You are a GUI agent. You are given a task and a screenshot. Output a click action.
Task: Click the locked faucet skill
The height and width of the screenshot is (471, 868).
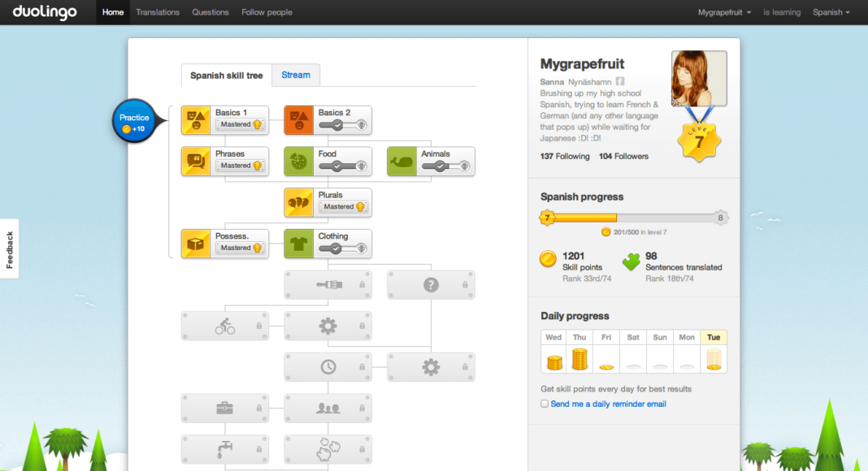click(225, 449)
